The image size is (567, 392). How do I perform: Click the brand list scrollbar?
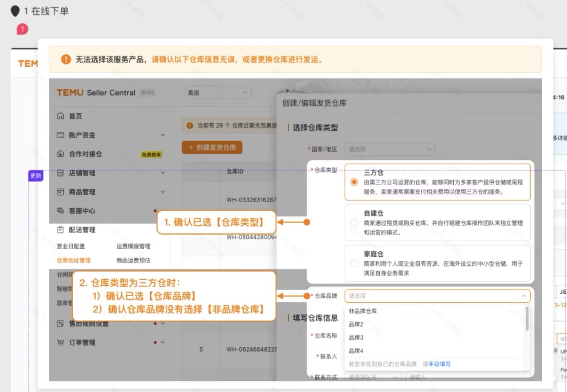pos(527,319)
